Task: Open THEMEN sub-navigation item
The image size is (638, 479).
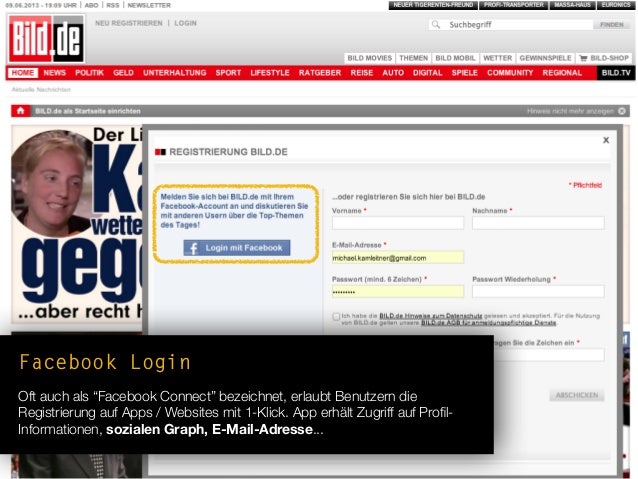Action: coord(413,58)
